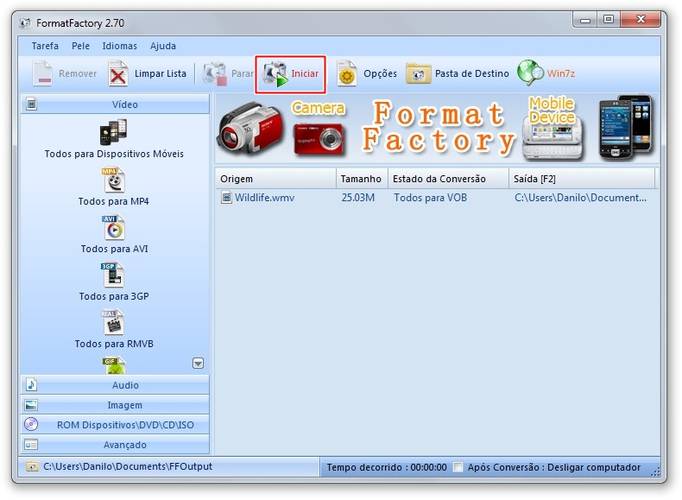This screenshot has width=682, height=500.
Task: Select the Wildlife.wmv file name
Action: (x=264, y=198)
